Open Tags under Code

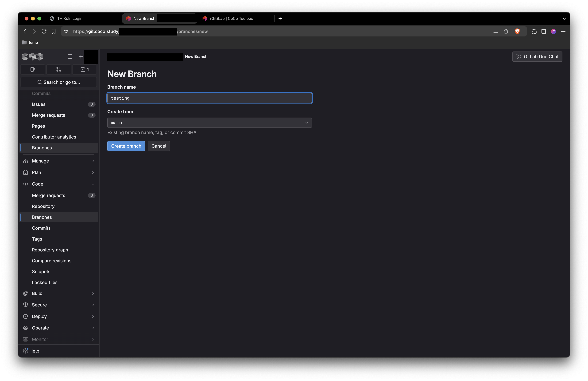pos(58,239)
